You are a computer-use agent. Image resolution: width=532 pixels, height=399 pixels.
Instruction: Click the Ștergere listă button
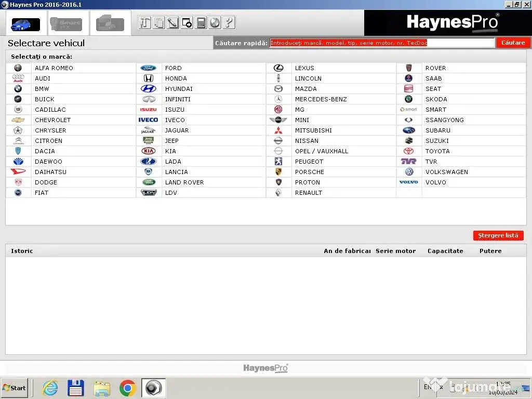click(x=498, y=235)
